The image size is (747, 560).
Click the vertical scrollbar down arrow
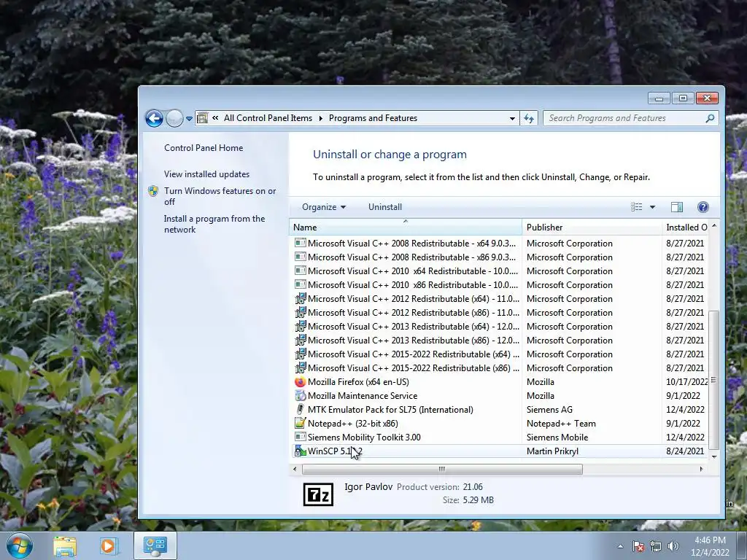(x=714, y=456)
